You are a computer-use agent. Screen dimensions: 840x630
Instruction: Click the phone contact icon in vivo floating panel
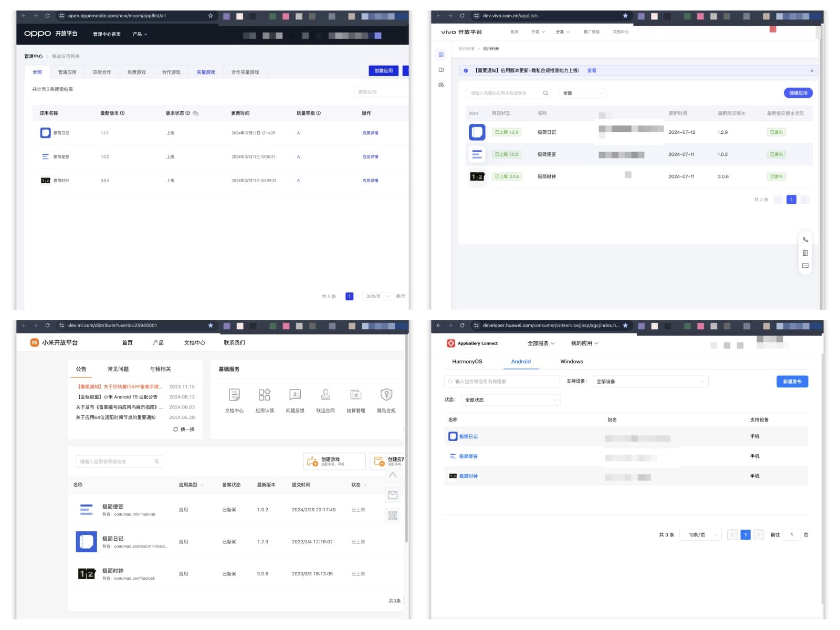(805, 239)
